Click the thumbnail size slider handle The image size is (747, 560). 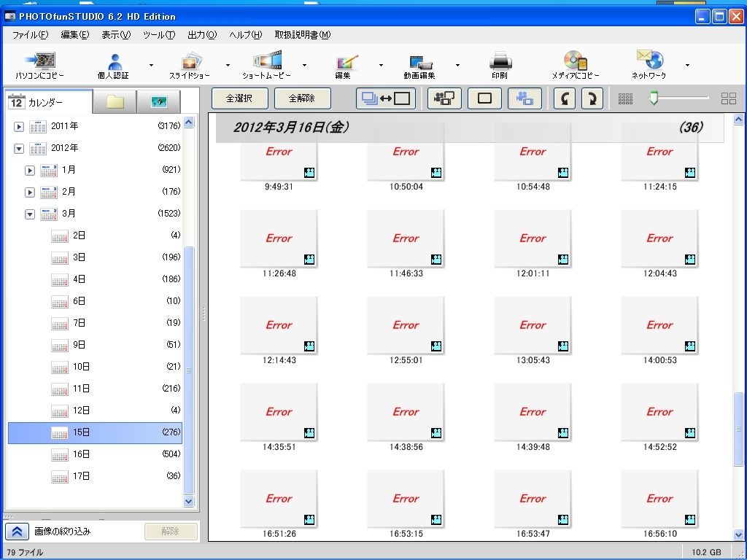point(654,98)
